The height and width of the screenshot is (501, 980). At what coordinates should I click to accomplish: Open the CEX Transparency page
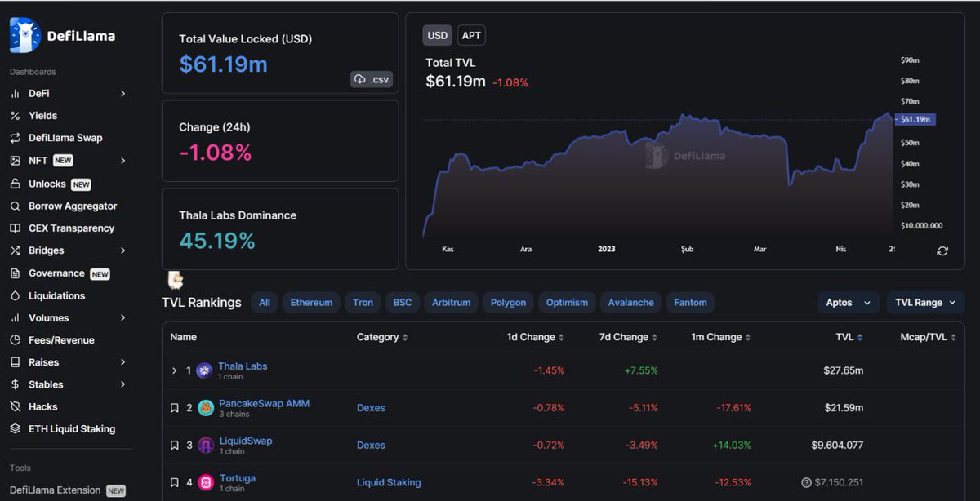pyautogui.click(x=71, y=228)
